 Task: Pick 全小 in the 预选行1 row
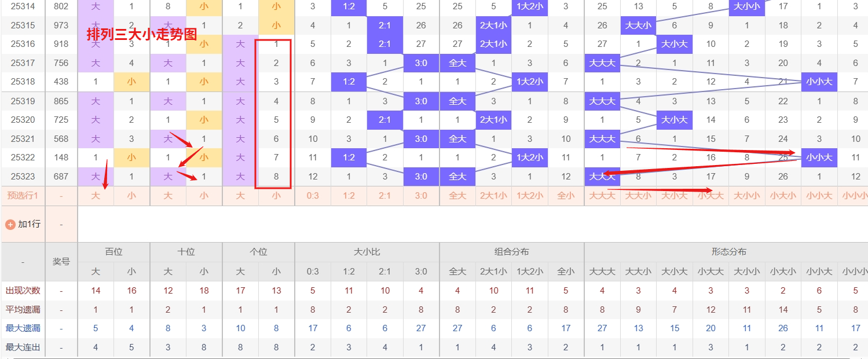point(566,196)
